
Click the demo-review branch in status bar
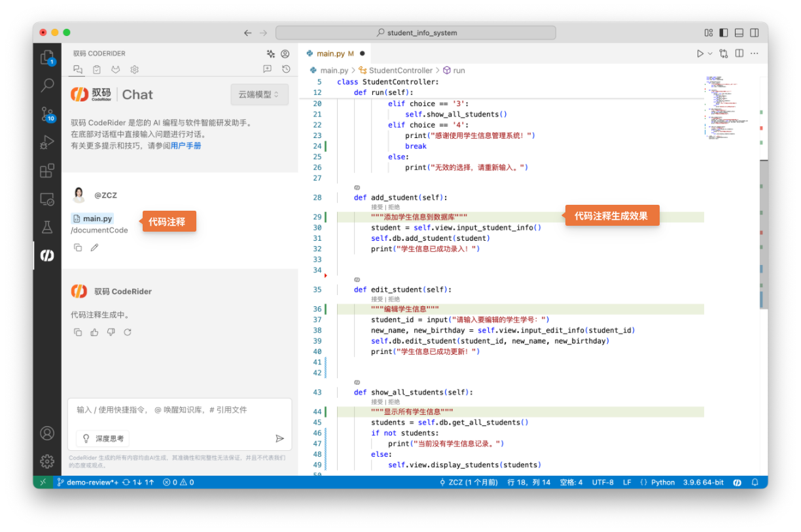pyautogui.click(x=88, y=482)
